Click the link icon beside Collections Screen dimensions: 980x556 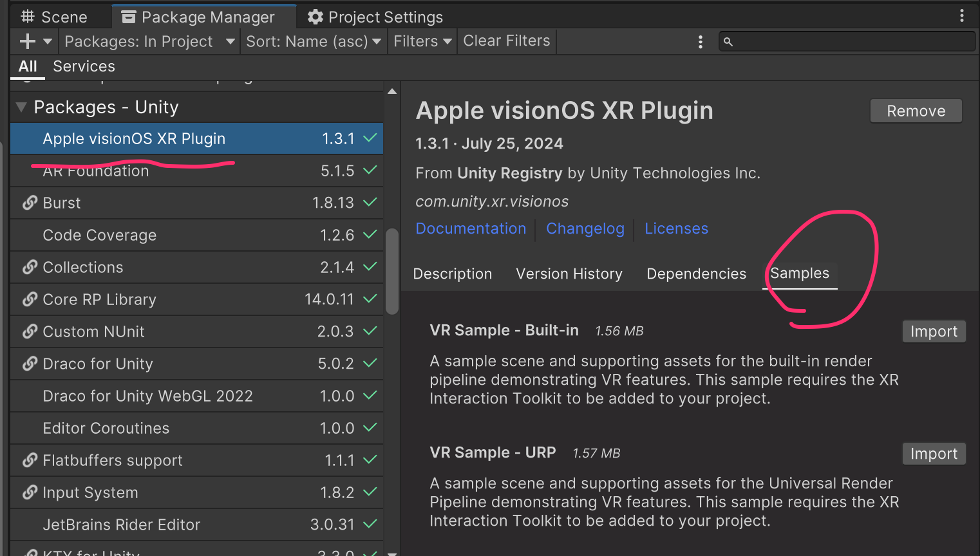click(x=30, y=267)
